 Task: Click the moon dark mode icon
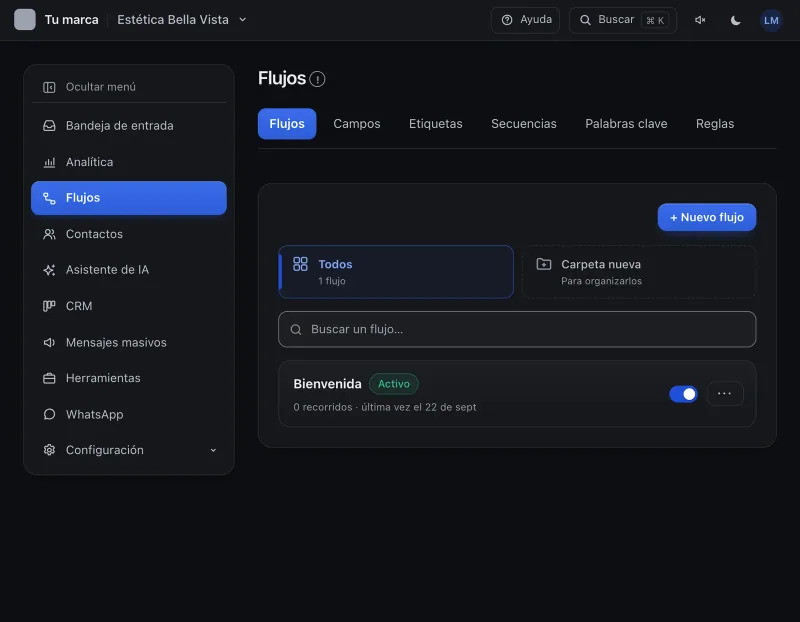735,20
